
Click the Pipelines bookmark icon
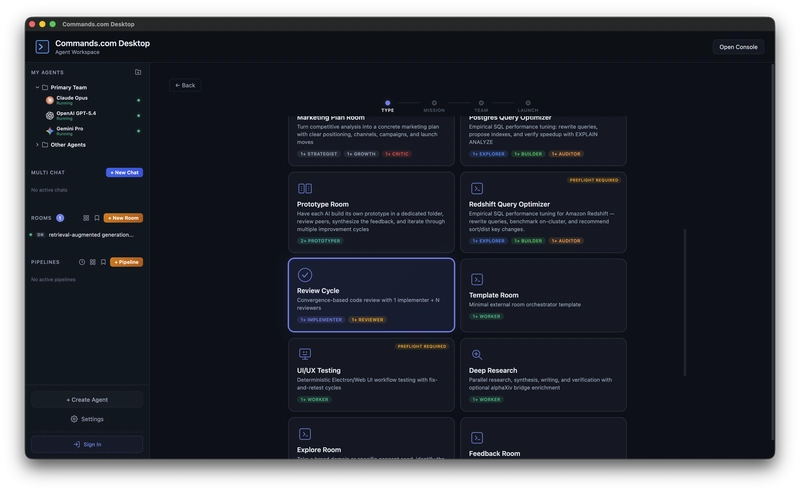[103, 262]
